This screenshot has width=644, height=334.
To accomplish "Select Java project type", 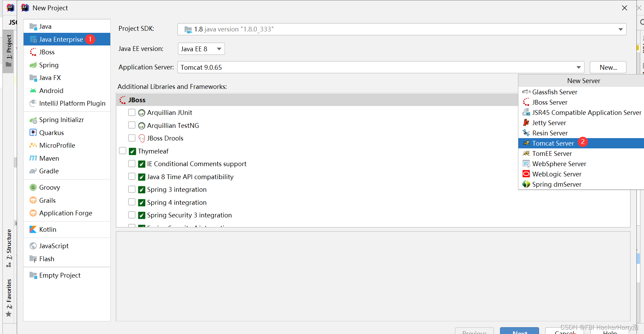I will (67, 26).
